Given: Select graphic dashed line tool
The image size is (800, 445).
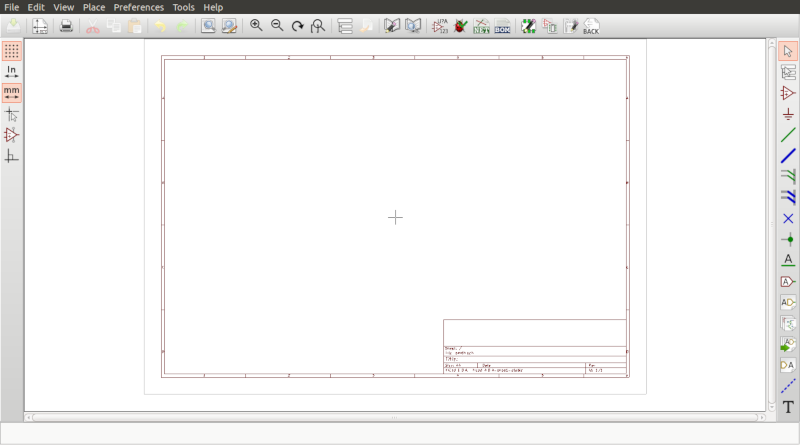Looking at the screenshot, I should click(x=788, y=386).
